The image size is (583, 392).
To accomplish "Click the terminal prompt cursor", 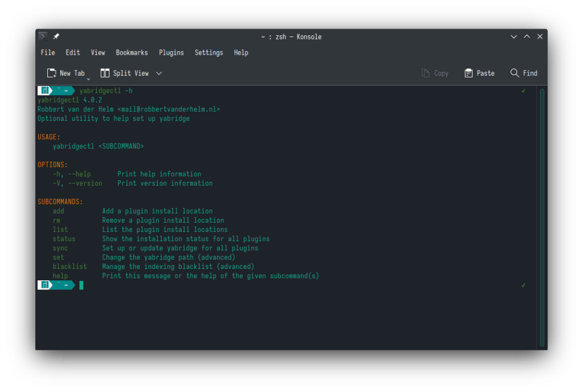I will [81, 285].
